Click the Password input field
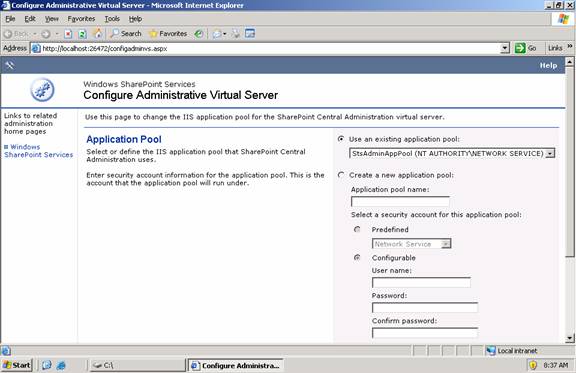Image resolution: width=576 pixels, height=373 pixels. point(425,308)
